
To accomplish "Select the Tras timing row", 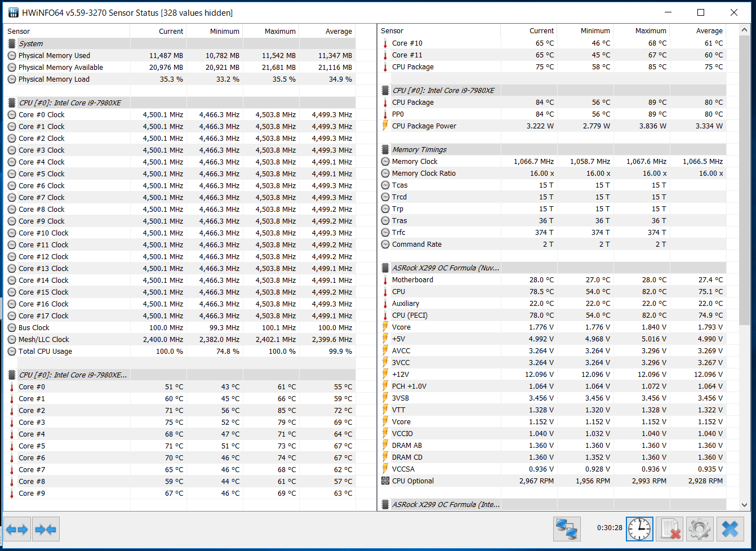I will coord(552,220).
